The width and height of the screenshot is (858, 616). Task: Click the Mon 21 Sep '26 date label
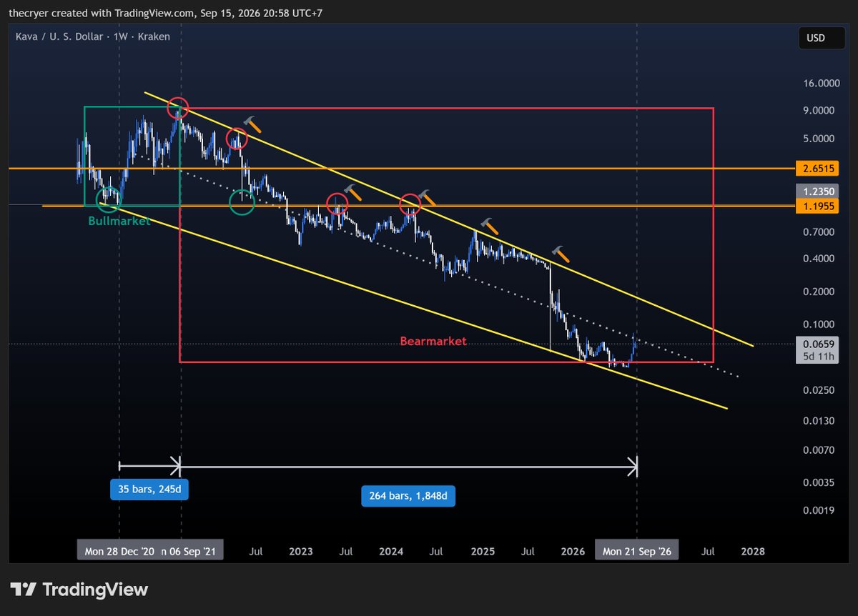[x=637, y=551]
